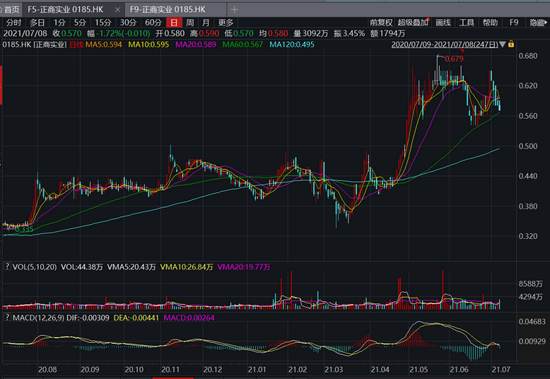This screenshot has height=379, width=550.
Task: Click the 20.08 date axis label
Action: (x=47, y=370)
